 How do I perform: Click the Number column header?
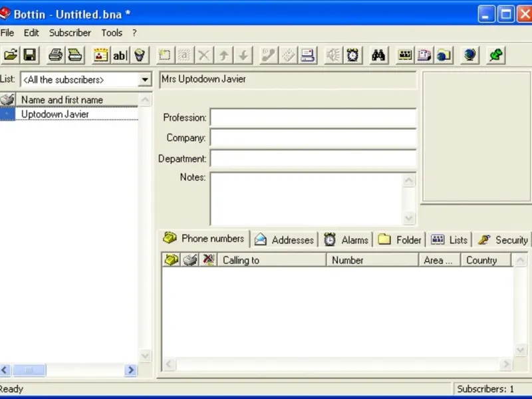tap(372, 260)
